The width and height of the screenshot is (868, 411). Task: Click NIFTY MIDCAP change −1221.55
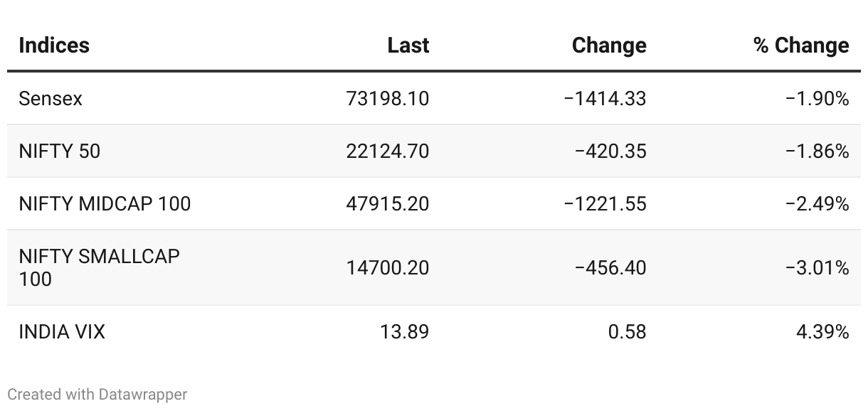coord(605,203)
